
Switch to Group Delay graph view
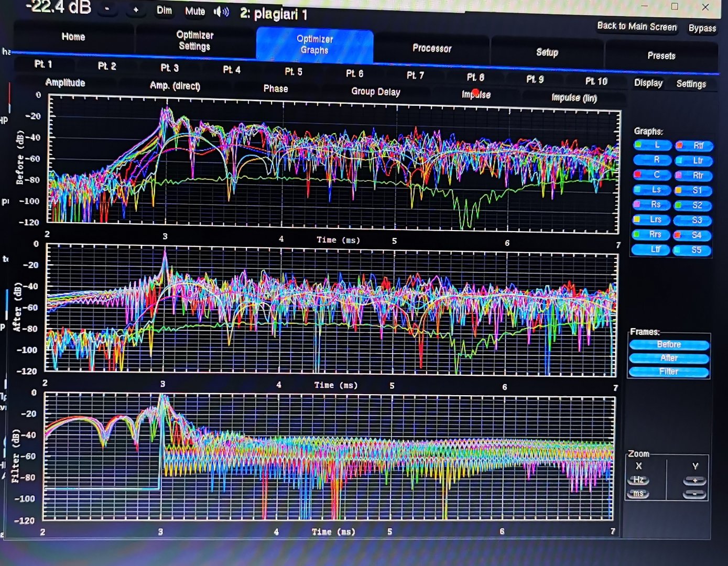[375, 92]
